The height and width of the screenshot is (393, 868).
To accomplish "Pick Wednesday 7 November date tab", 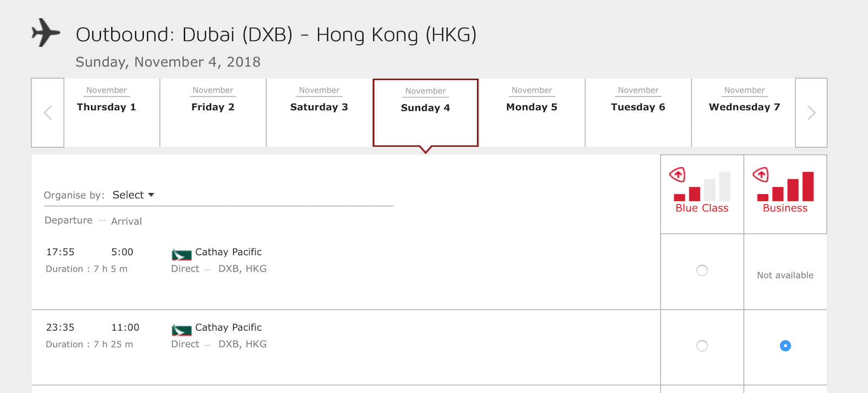I will 744,113.
